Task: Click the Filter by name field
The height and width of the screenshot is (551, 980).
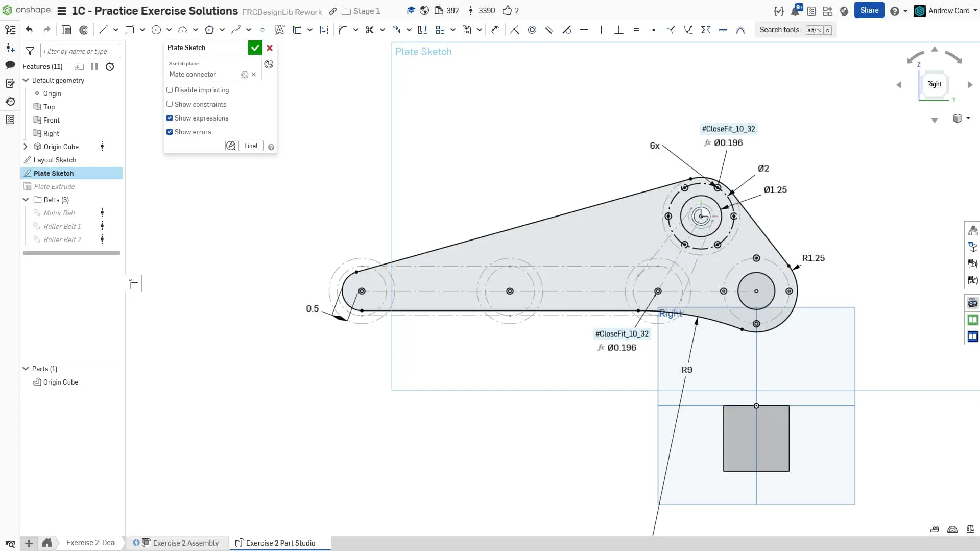Action: coord(80,51)
